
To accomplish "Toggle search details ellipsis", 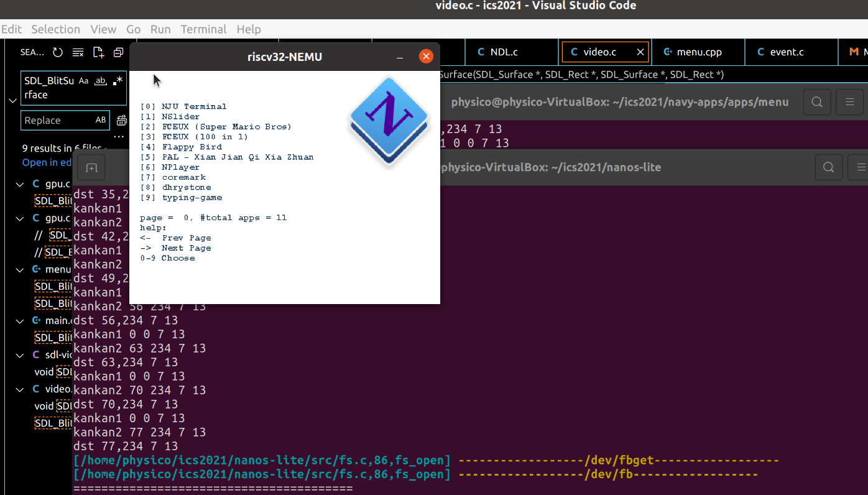I will pyautogui.click(x=119, y=136).
